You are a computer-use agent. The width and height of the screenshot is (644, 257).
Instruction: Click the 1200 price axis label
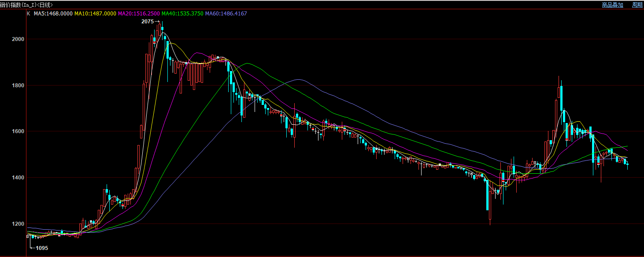point(18,224)
